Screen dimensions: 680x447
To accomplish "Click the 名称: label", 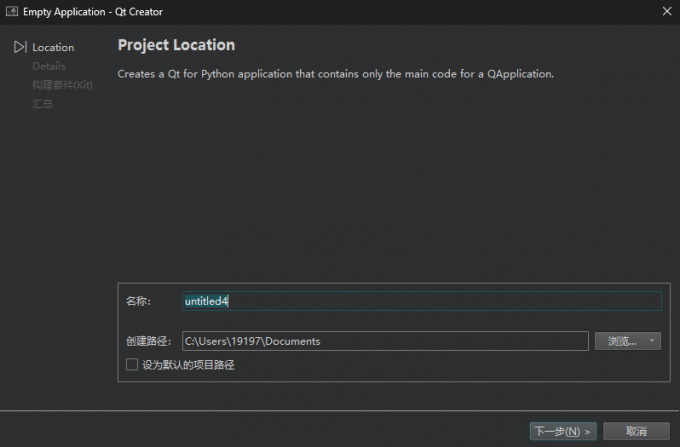I will click(x=138, y=301).
